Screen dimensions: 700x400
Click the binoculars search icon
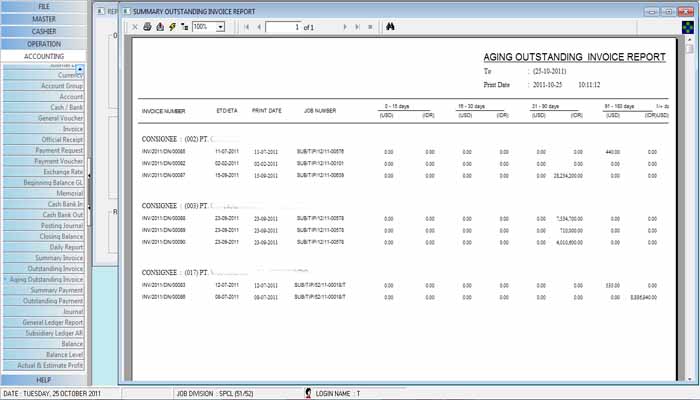[391, 27]
